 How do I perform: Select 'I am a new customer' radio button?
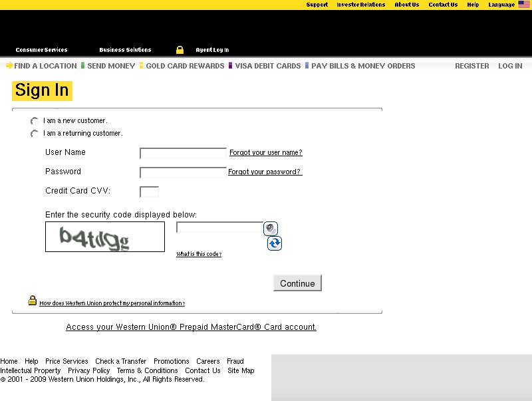coord(35,121)
